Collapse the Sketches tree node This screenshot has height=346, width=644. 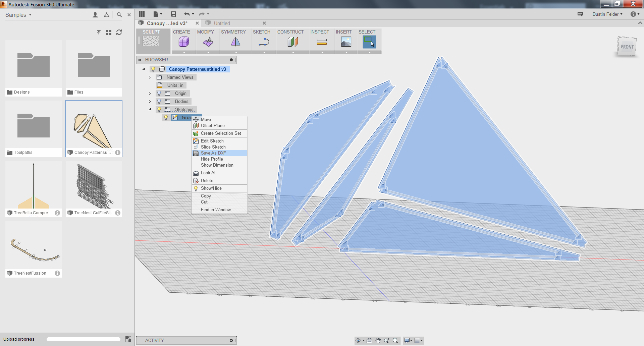click(150, 109)
